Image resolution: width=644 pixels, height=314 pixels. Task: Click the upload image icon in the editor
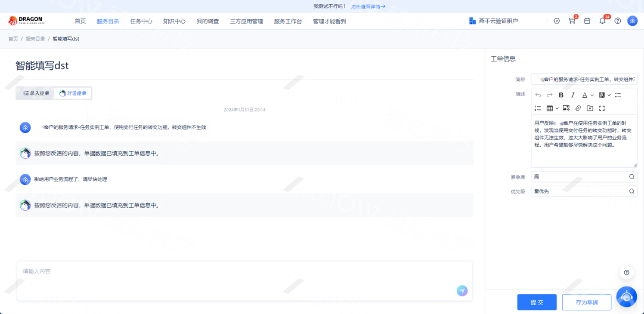tap(566, 108)
